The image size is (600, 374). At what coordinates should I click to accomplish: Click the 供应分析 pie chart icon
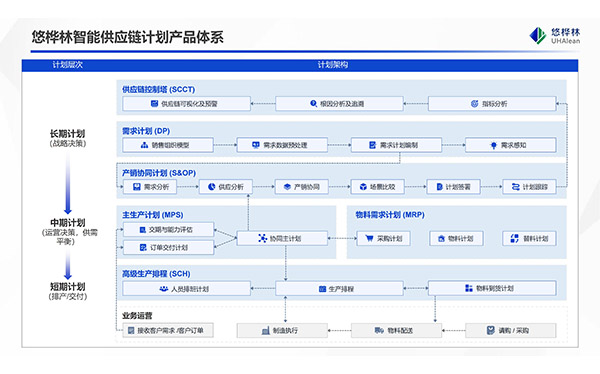click(x=211, y=187)
